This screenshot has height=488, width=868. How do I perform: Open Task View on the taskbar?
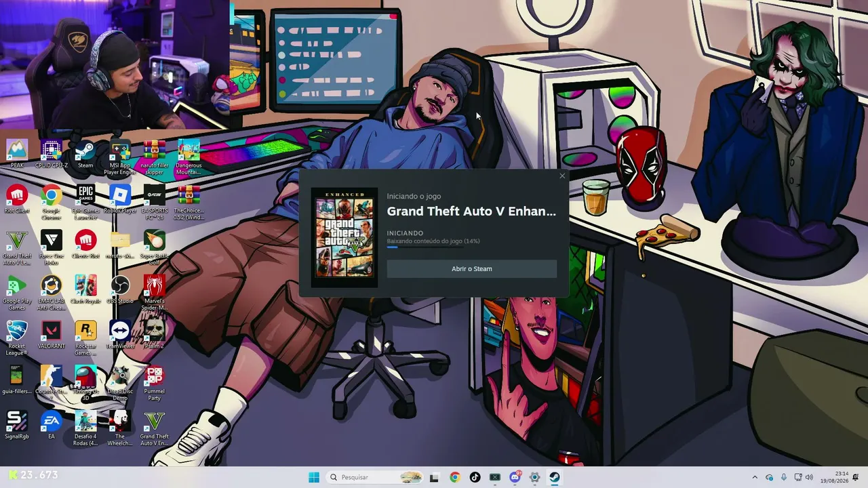coord(435,477)
